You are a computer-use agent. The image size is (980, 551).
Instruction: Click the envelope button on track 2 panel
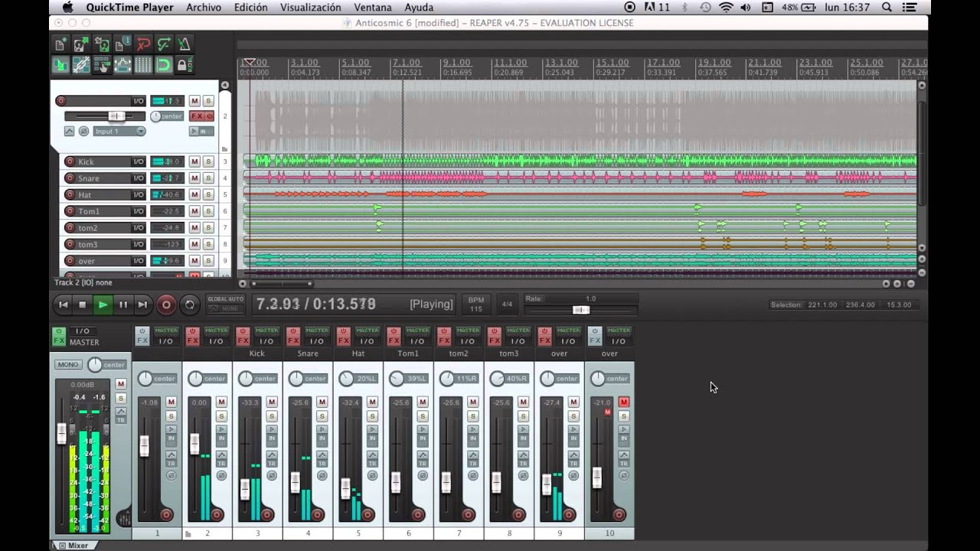click(69, 132)
